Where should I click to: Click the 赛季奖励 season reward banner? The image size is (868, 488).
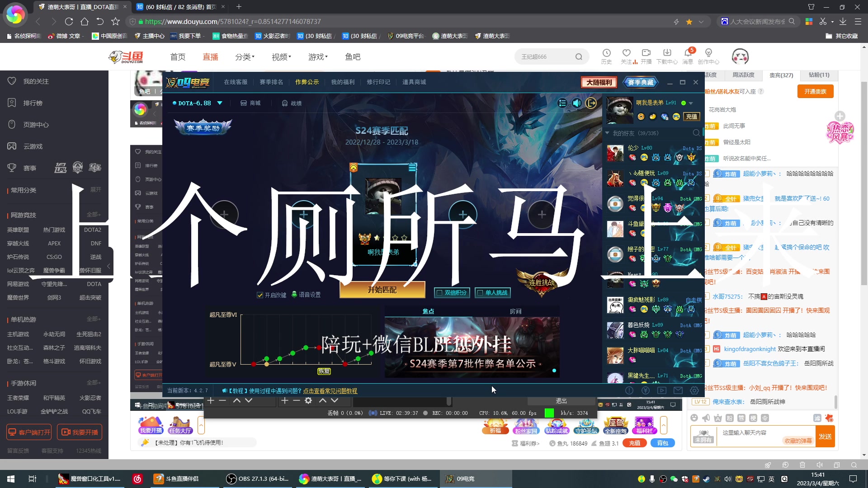[x=203, y=127]
